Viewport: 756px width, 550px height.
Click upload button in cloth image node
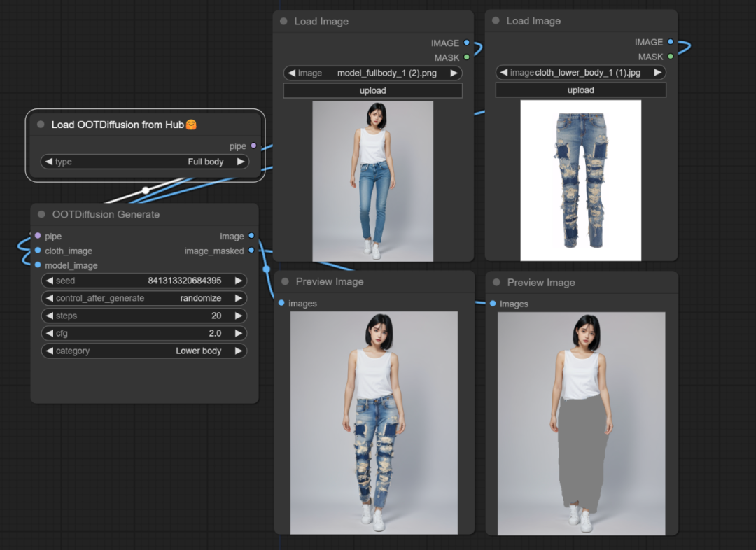[580, 90]
